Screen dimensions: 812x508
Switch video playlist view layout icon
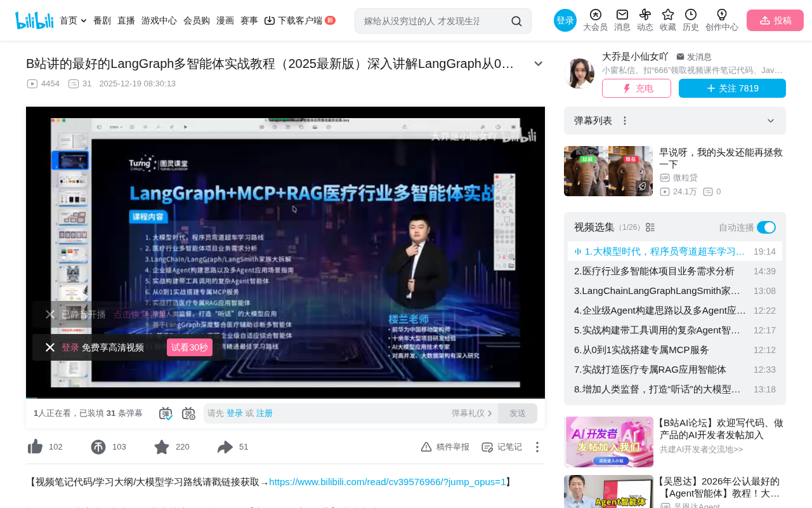point(650,227)
